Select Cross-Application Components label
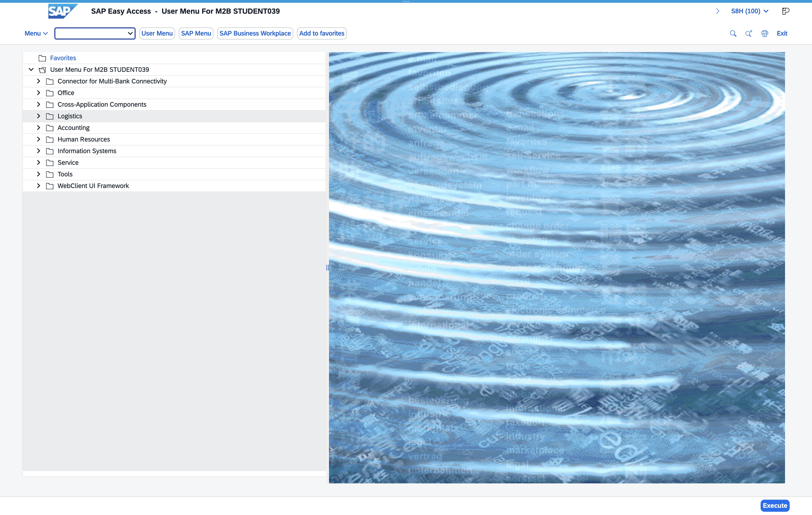Screen dimensions: 812x515 (x=102, y=105)
